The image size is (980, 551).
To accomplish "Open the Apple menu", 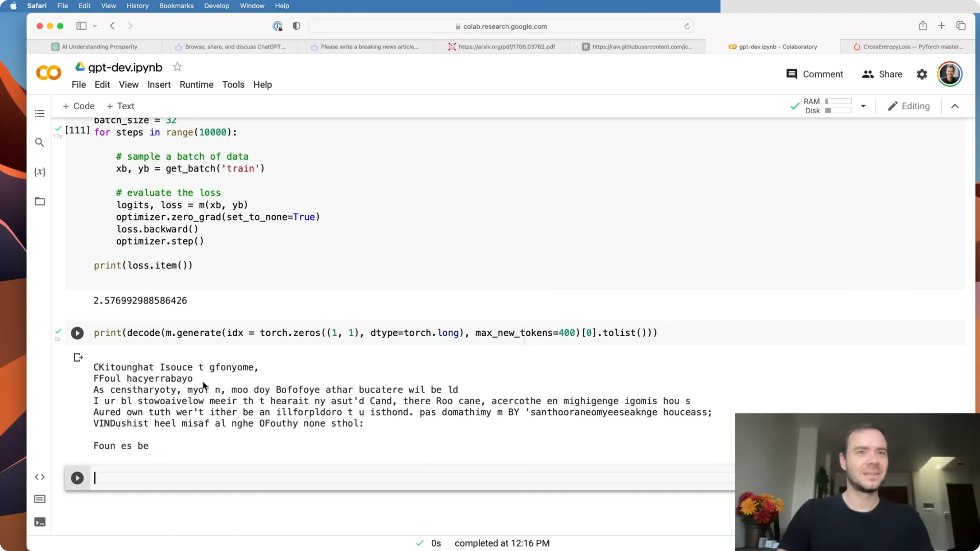I will [13, 6].
